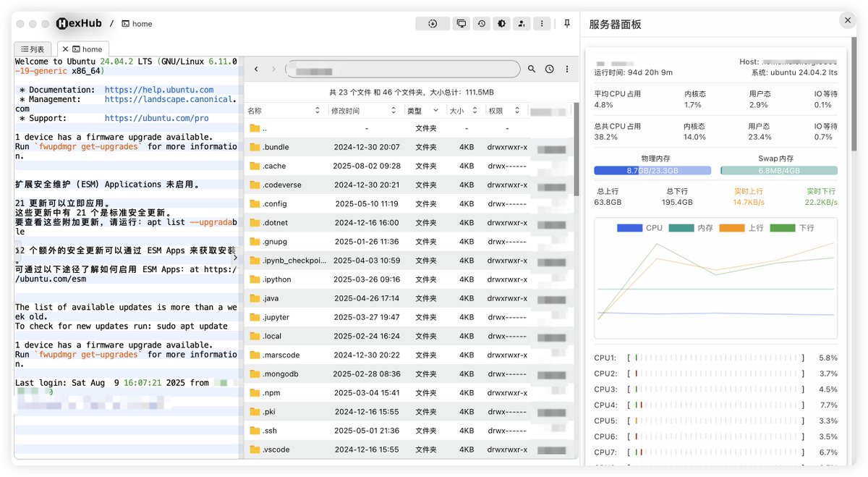Click the pin icon on the top toolbar
868x477 pixels.
point(568,23)
